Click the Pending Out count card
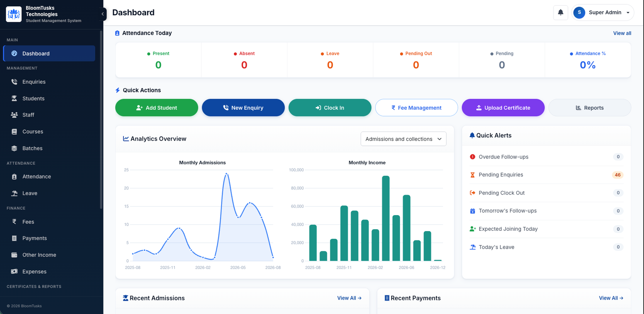Screen dimensions: 644x314 (x=416, y=60)
